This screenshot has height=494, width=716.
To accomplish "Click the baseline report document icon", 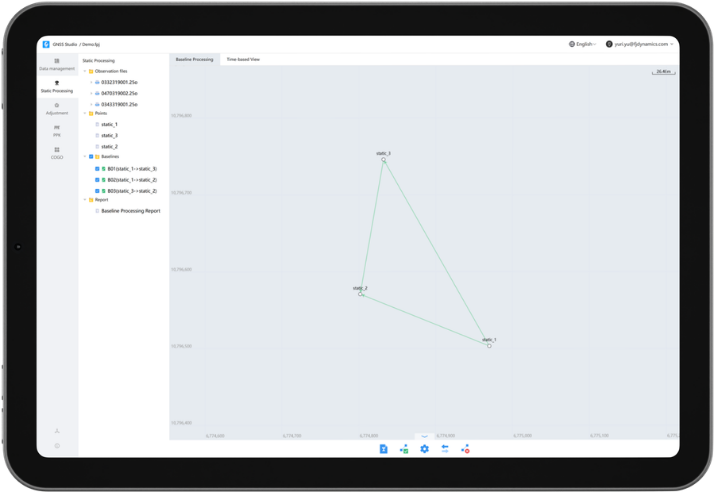I will (x=383, y=449).
